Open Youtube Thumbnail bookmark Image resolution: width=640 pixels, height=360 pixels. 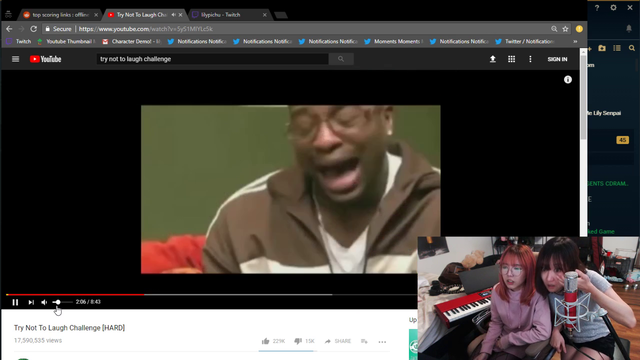point(66,41)
